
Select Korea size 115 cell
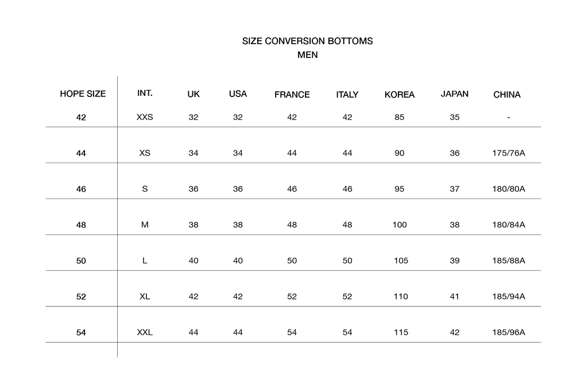tap(401, 332)
